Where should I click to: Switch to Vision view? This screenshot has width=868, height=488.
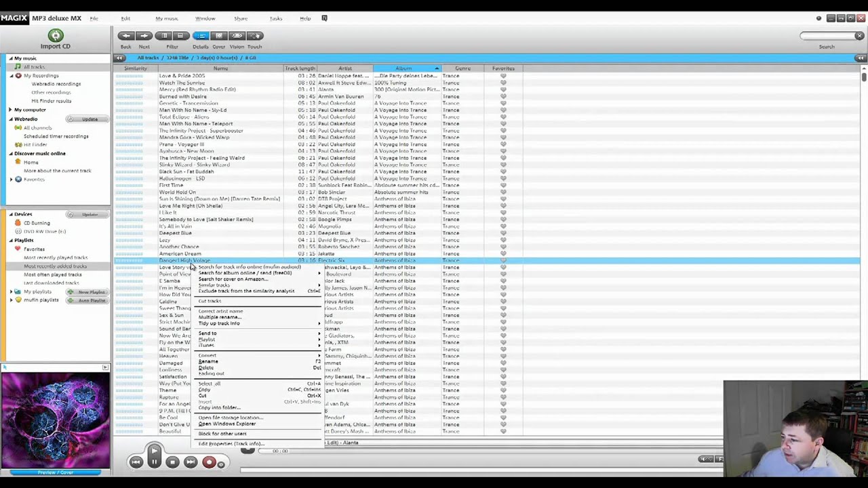click(237, 36)
